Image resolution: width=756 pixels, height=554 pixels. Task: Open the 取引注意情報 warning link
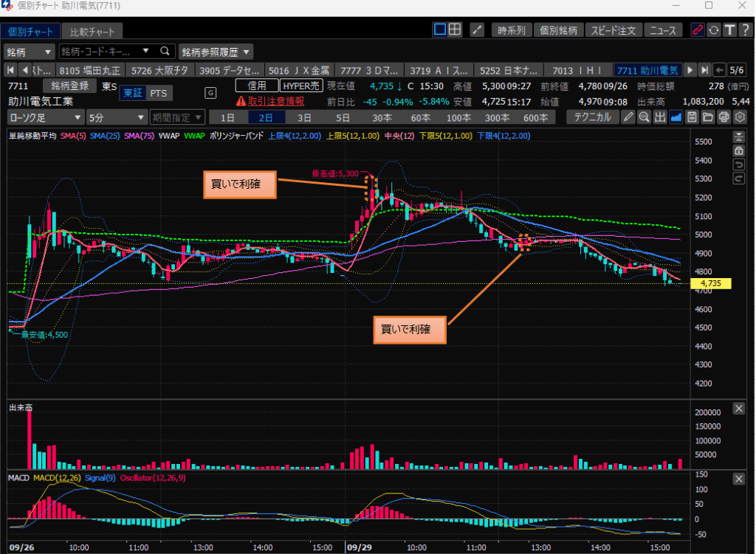[270, 101]
